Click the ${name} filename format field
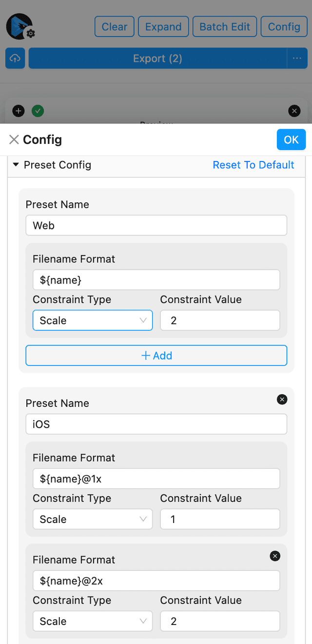This screenshot has height=644, width=312. pyautogui.click(x=156, y=280)
